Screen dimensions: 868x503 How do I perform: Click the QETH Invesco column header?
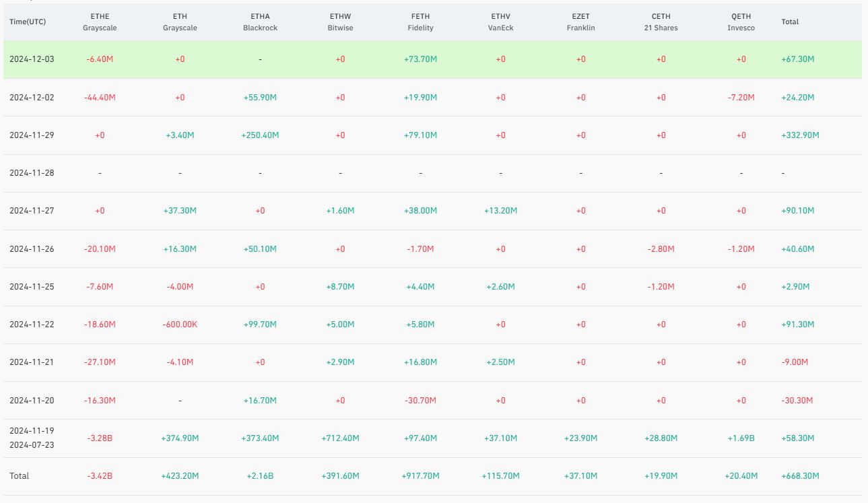pyautogui.click(x=741, y=22)
